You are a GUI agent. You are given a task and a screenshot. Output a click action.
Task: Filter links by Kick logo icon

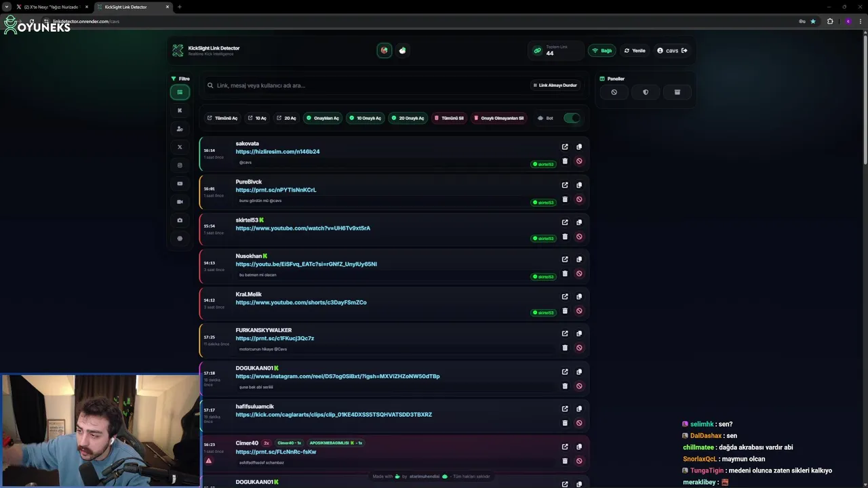click(180, 110)
